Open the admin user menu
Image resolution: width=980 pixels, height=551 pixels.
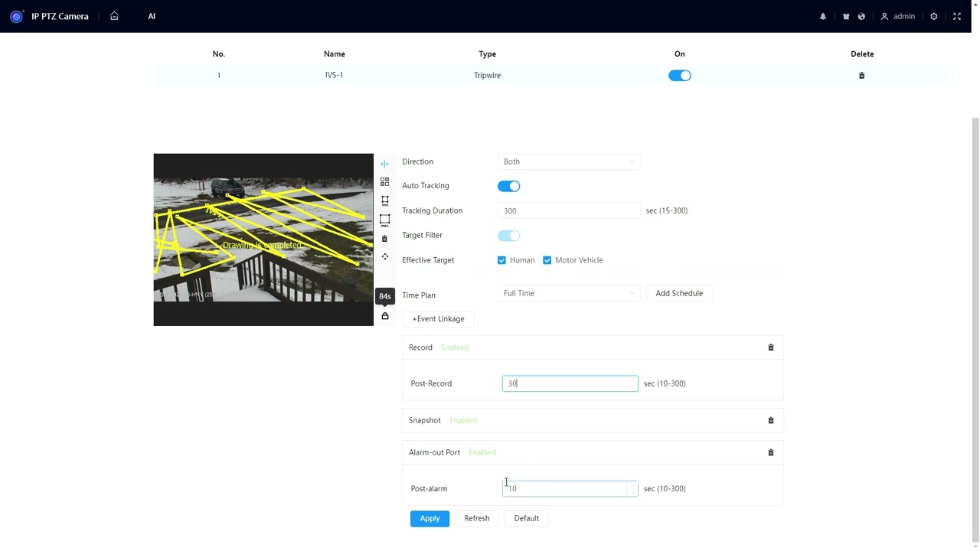(x=897, y=16)
